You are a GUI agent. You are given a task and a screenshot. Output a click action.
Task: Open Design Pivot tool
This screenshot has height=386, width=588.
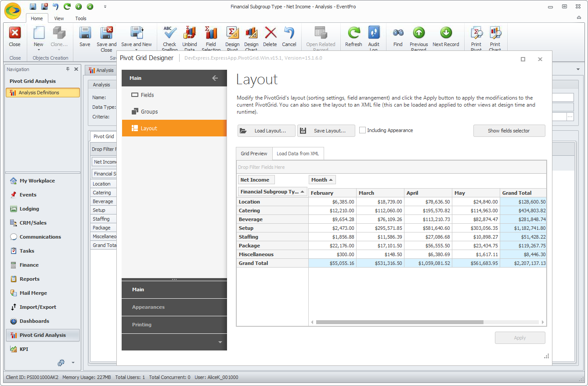(232, 33)
